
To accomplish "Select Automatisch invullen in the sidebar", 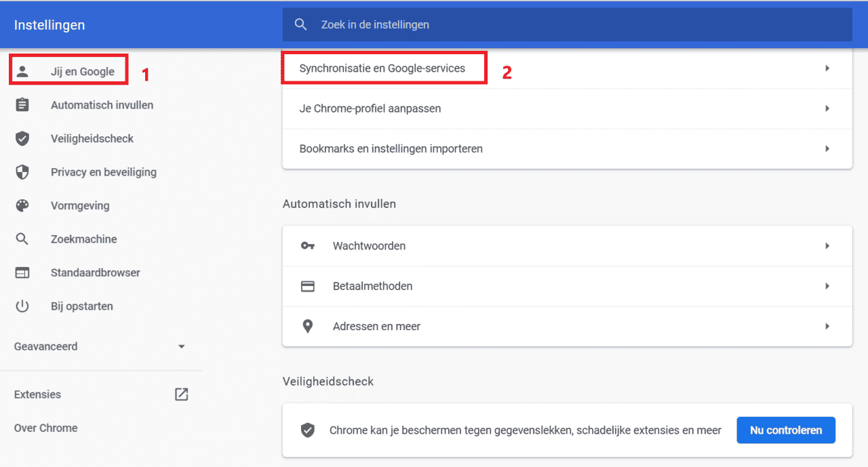I will coord(102,105).
